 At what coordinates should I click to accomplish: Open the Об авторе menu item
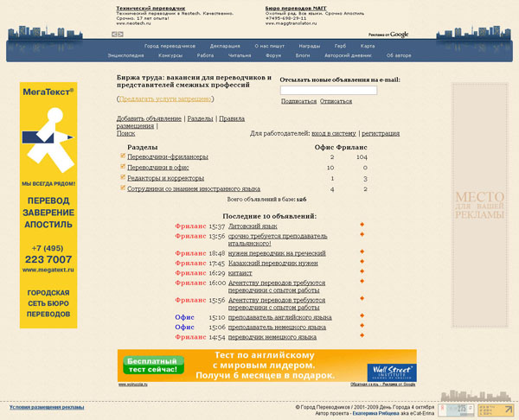[x=399, y=55]
